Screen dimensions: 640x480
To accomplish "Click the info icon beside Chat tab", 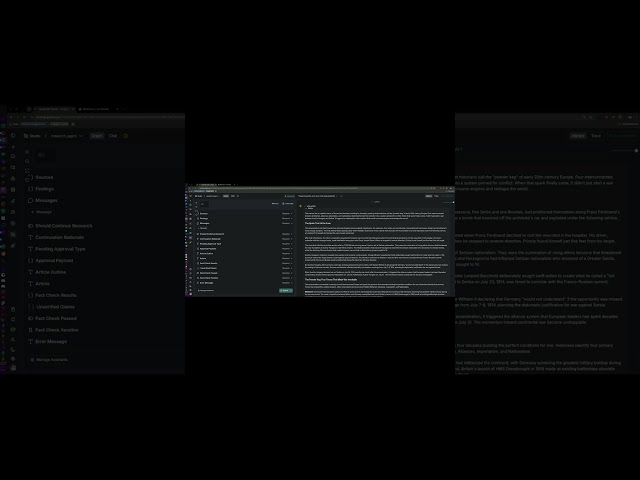I will (238, 196).
